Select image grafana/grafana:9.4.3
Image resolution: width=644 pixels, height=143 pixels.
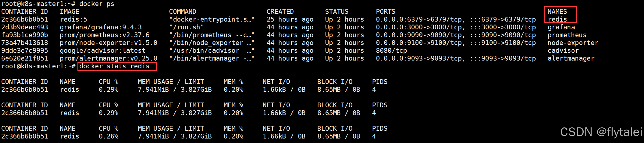[x=101, y=27]
